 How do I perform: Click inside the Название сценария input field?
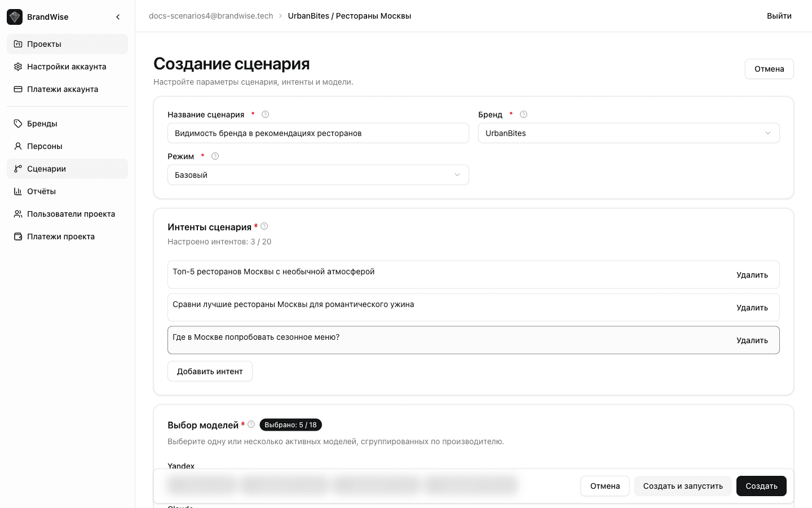coord(318,133)
